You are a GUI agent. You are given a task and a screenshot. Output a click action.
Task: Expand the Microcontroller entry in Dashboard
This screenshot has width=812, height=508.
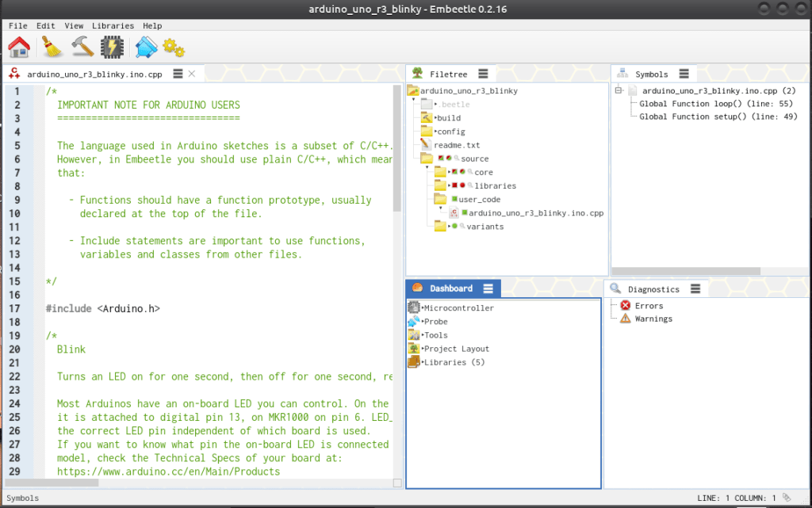click(x=423, y=307)
